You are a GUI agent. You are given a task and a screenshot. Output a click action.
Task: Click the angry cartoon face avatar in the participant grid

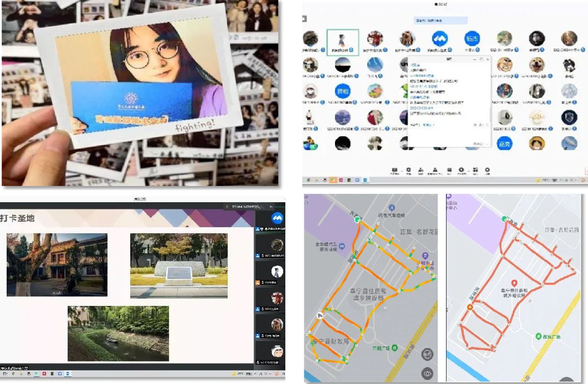504,65
